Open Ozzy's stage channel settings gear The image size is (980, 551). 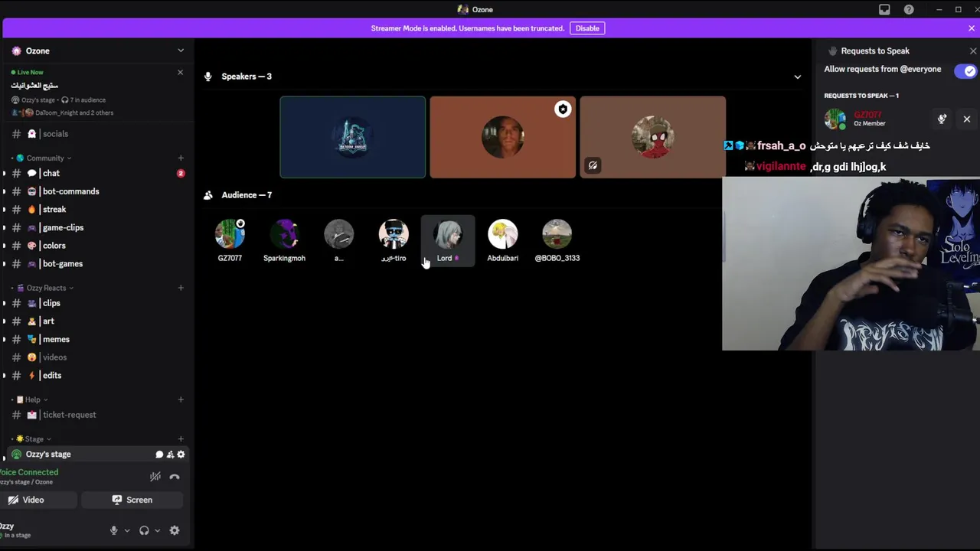pos(181,455)
